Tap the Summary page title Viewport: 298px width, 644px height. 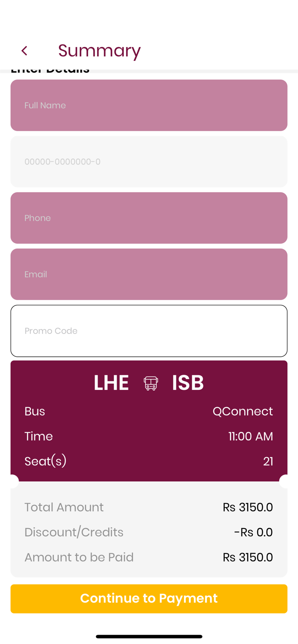pos(99,50)
